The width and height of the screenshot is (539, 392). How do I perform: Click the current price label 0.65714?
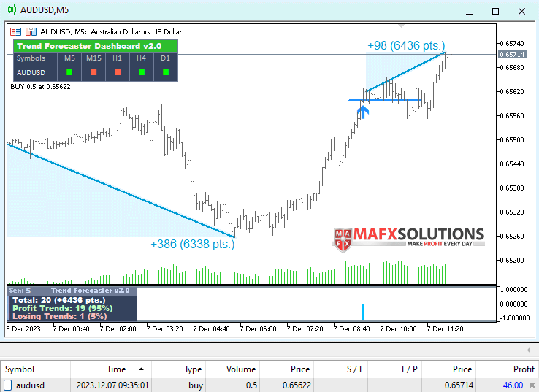(x=512, y=54)
